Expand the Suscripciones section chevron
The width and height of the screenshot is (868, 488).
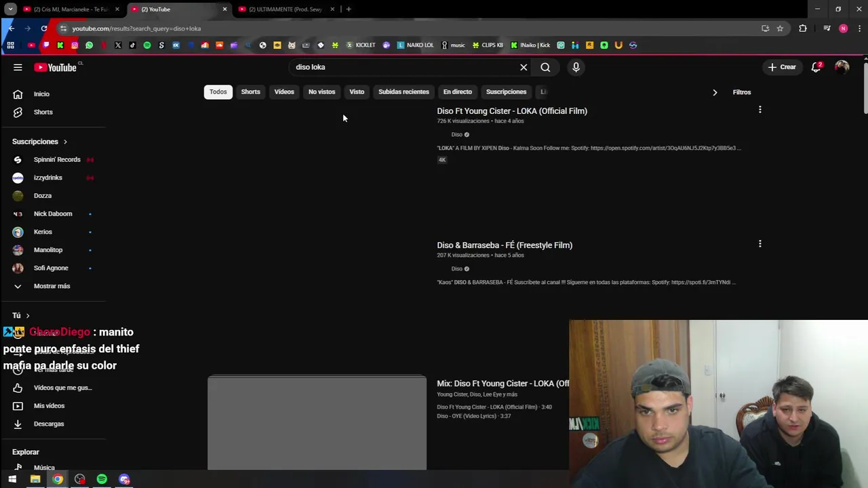coord(65,142)
